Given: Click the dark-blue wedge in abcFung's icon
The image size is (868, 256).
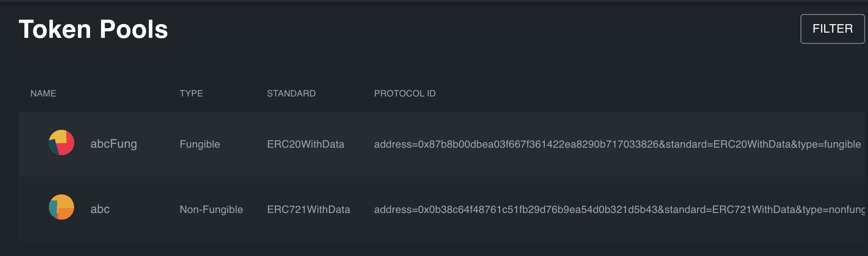Looking at the screenshot, I should [54, 147].
